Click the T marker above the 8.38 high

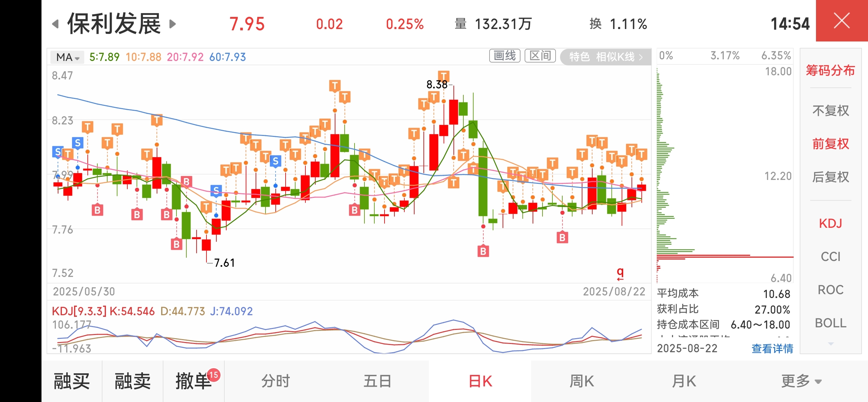pos(444,76)
